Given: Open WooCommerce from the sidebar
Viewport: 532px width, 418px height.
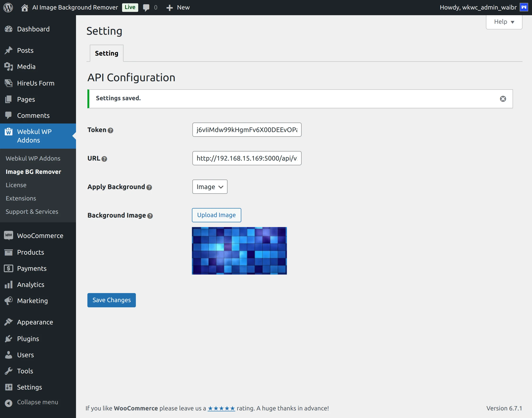Looking at the screenshot, I should coord(40,236).
